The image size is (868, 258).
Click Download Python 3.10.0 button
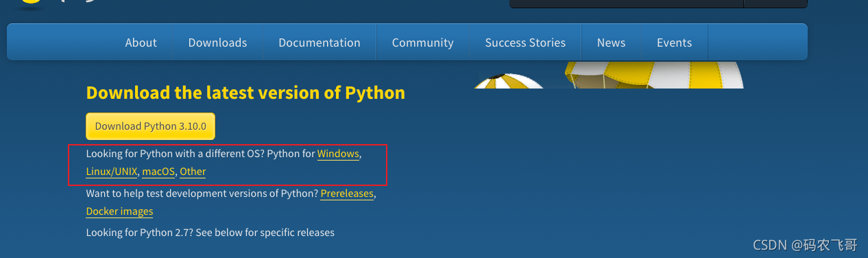[x=151, y=126]
